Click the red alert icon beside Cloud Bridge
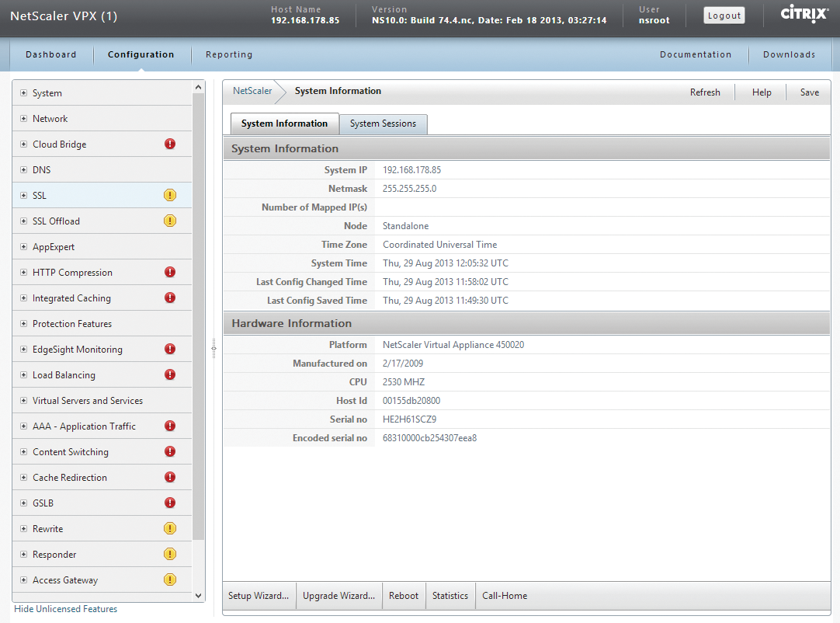The height and width of the screenshot is (623, 840). 170,144
